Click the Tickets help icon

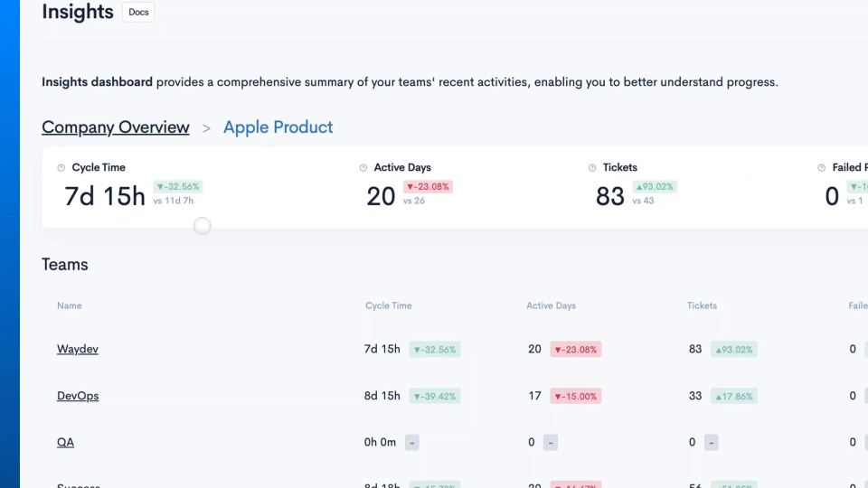pos(592,168)
